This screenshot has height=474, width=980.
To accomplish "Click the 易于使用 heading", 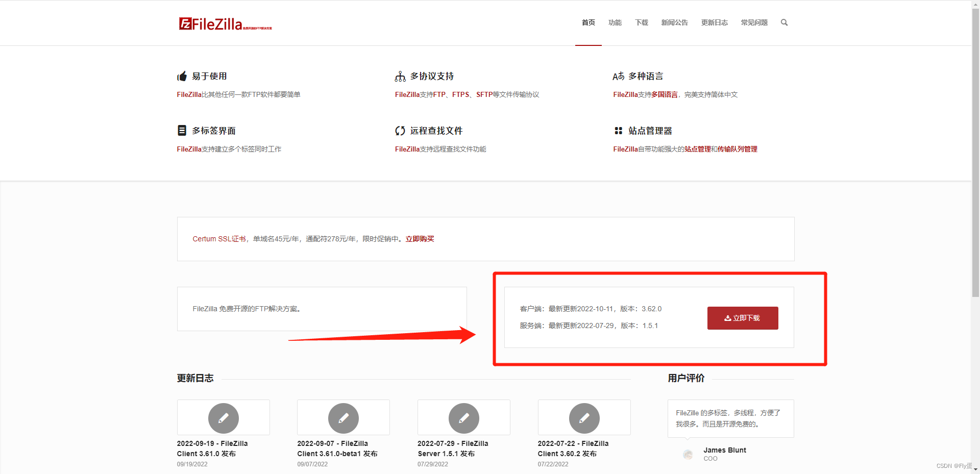I will 209,76.
